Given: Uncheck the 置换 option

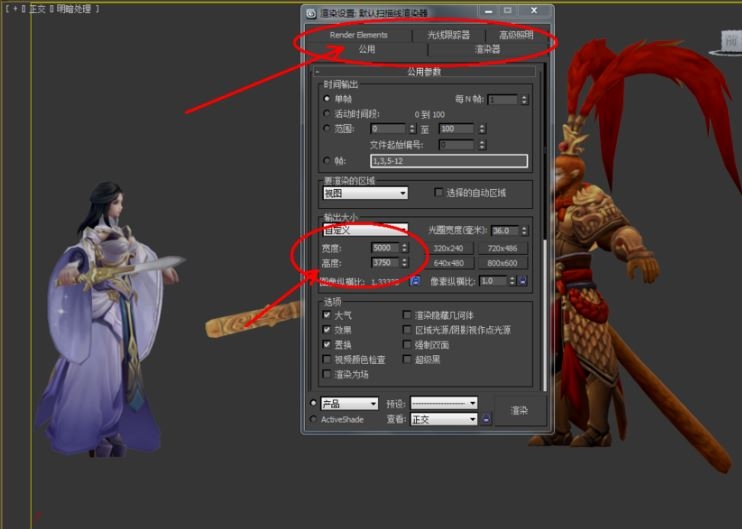Looking at the screenshot, I should click(327, 344).
